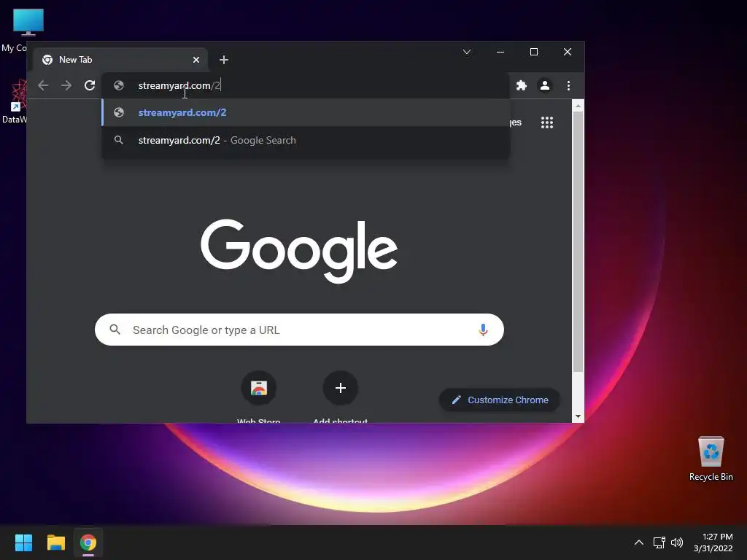Image resolution: width=747 pixels, height=560 pixels.
Task: Select streamyard.com/2 URL suggestion
Action: click(306, 112)
